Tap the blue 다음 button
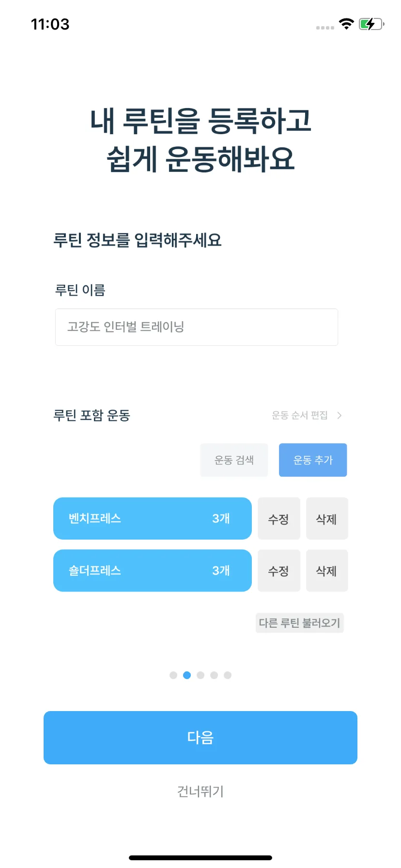Viewport: 401px width, 868px height. click(x=200, y=738)
